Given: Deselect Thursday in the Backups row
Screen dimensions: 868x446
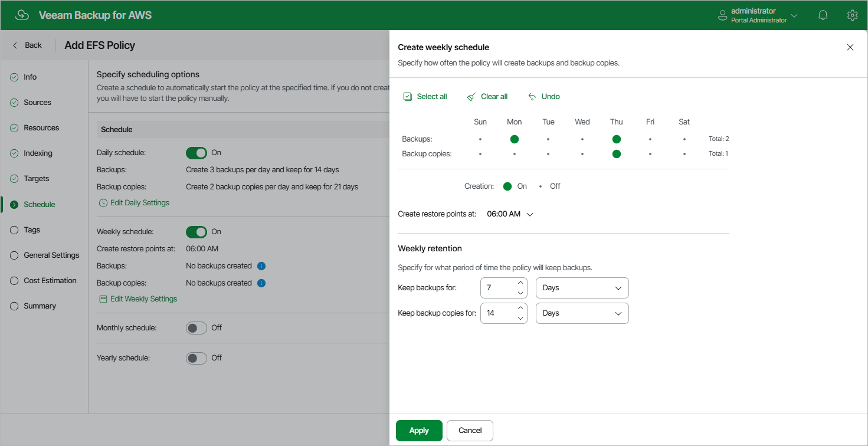Looking at the screenshot, I should (617, 139).
